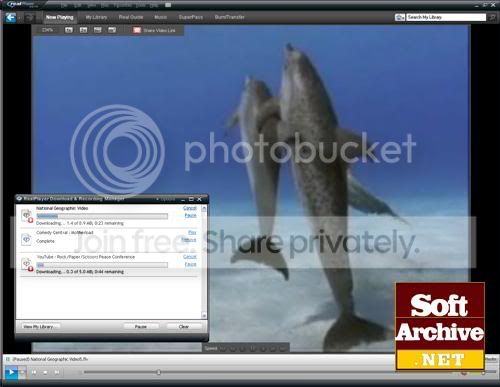Image resolution: width=500 pixels, height=387 pixels.
Task: Click the playback seek slider handle
Action: tap(159, 372)
